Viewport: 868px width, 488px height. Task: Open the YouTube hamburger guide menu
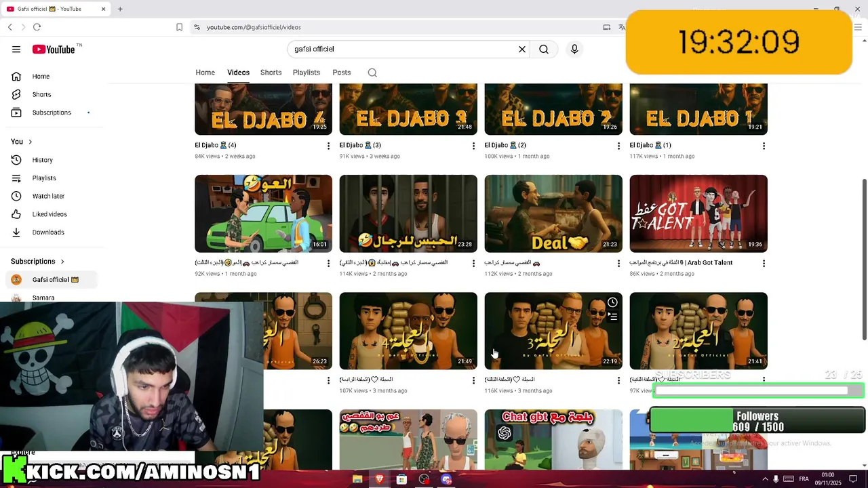tap(16, 49)
